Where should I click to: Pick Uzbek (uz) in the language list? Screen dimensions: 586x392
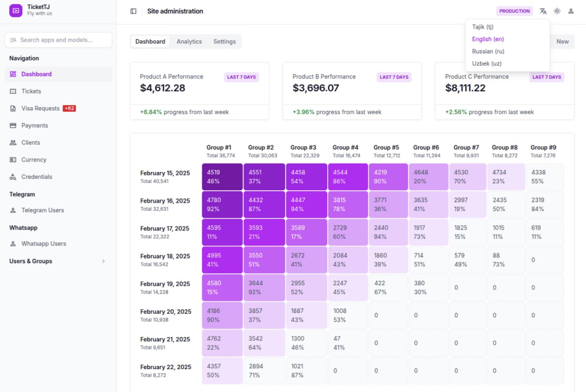487,64
